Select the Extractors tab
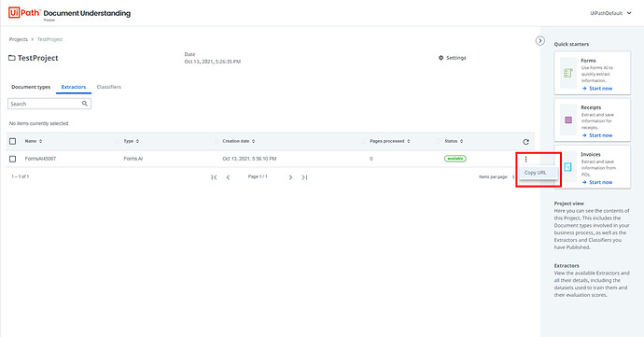Image resolution: width=644 pixels, height=337 pixels. point(74,87)
